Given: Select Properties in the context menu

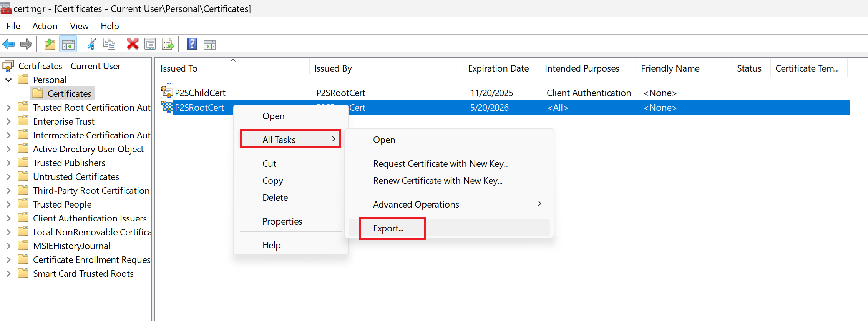Looking at the screenshot, I should tap(282, 221).
